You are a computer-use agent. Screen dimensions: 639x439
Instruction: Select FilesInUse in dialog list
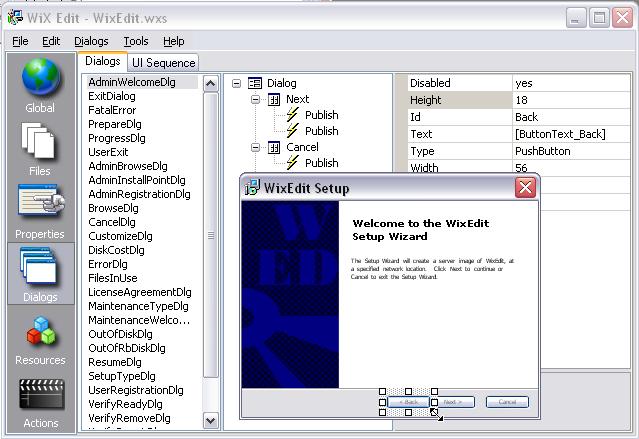[112, 278]
